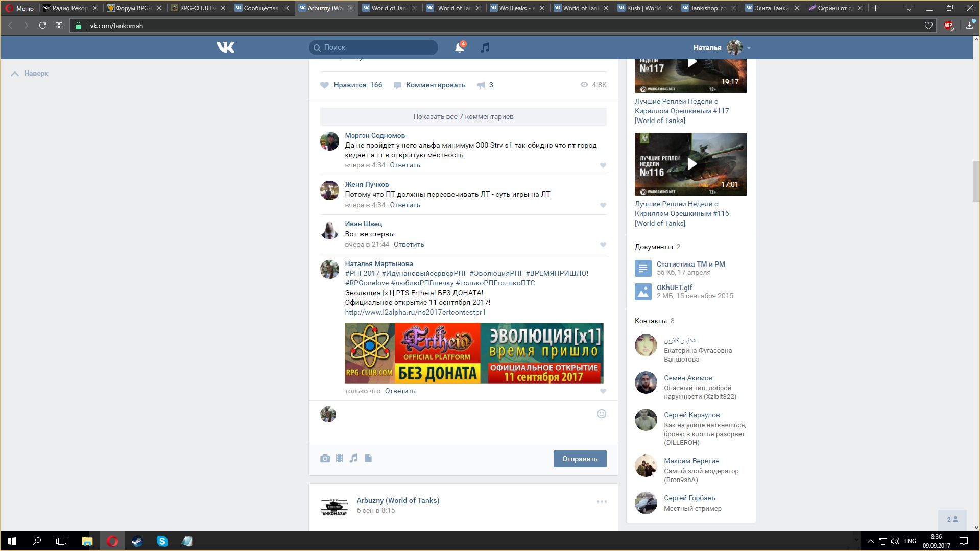Open the friends online chat widget
This screenshot has width=980, height=551.
tap(952, 519)
